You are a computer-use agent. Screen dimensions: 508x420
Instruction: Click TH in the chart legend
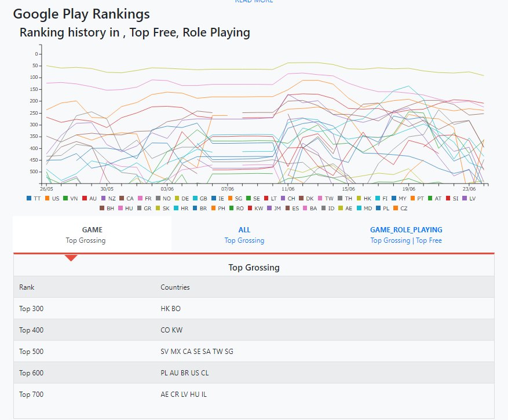pos(345,198)
